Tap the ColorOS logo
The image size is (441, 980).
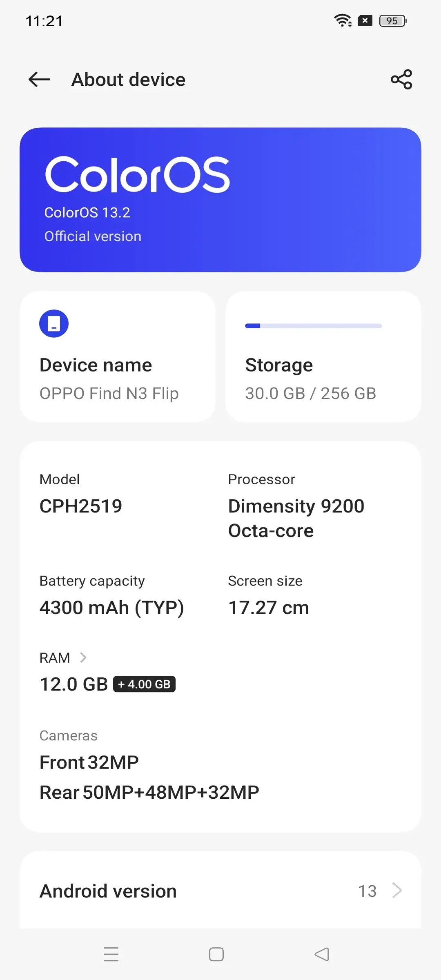(x=137, y=174)
